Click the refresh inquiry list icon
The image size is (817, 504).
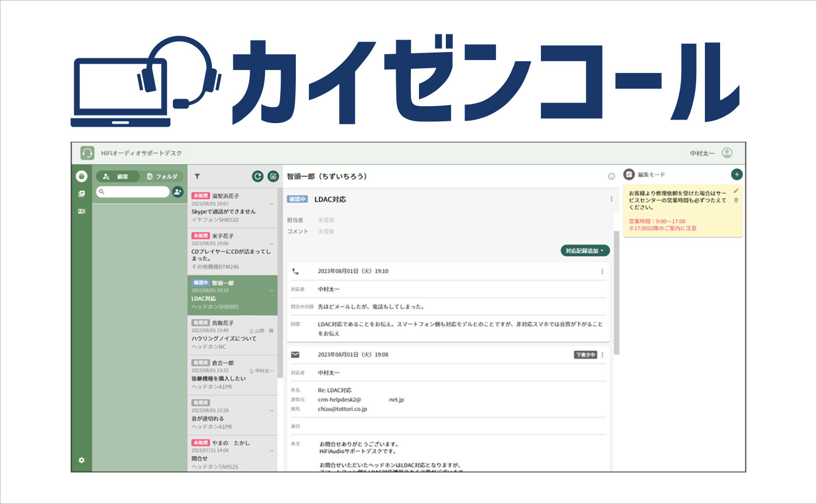tap(257, 176)
